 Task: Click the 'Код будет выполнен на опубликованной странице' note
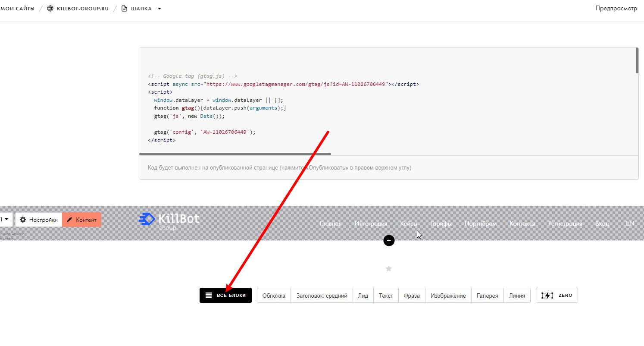click(x=279, y=167)
